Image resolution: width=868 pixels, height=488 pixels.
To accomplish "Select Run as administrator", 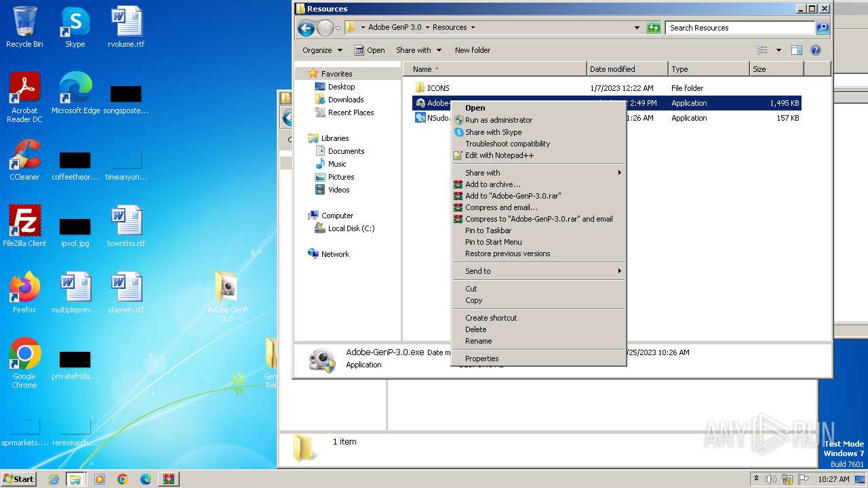I will 538,120.
